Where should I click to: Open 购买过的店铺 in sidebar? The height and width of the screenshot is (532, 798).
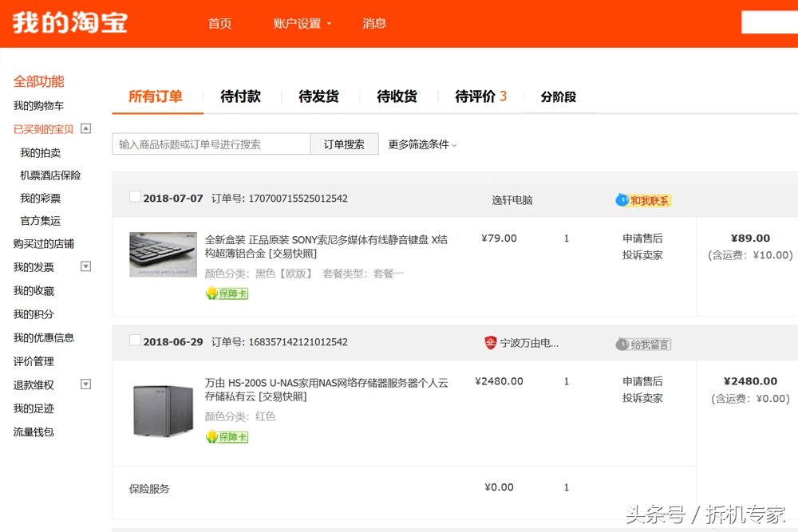click(44, 243)
